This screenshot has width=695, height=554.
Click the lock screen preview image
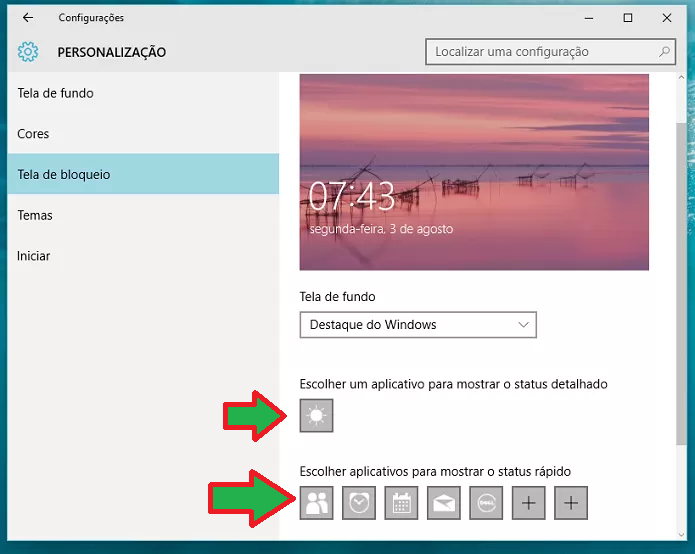point(474,172)
